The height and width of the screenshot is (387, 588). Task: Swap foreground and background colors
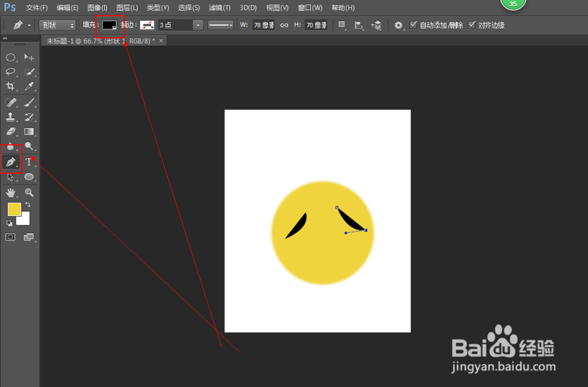tap(28, 204)
